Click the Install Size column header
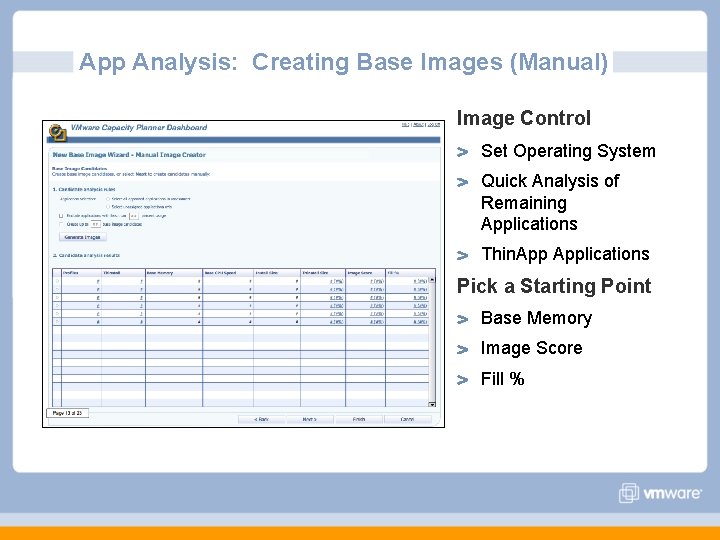This screenshot has height=540, width=720. tap(277, 273)
